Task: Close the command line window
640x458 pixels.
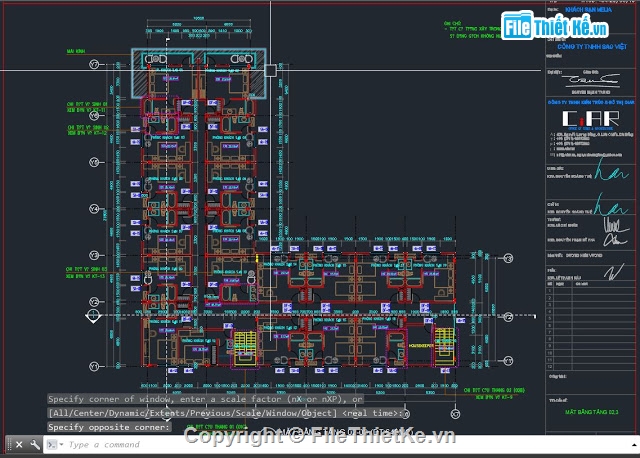Action: pyautogui.click(x=19, y=445)
